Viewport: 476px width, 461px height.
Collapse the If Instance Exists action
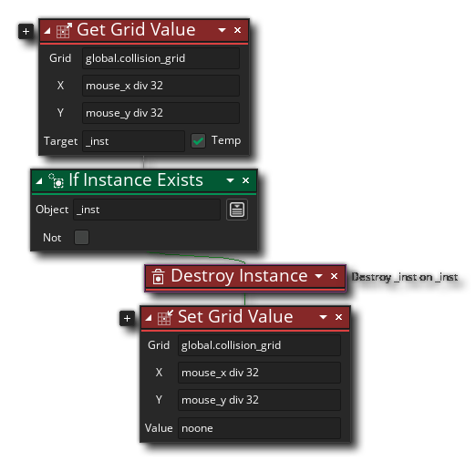click(x=39, y=181)
